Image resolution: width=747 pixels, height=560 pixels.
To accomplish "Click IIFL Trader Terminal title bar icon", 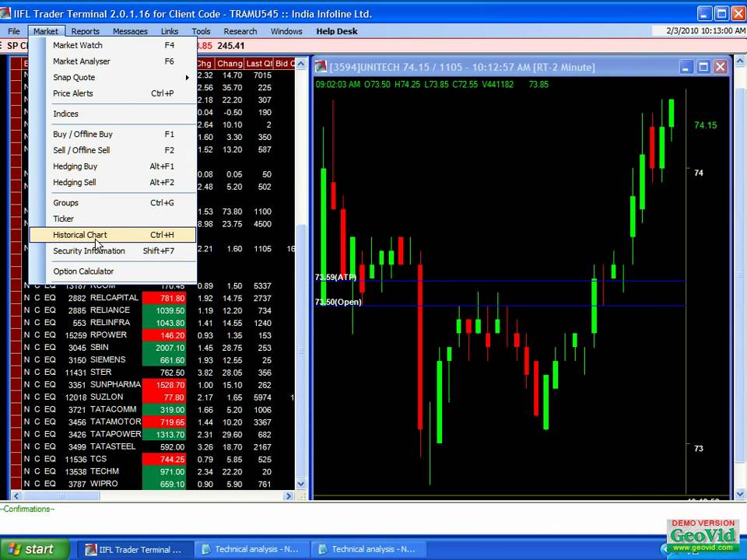I will point(5,13).
